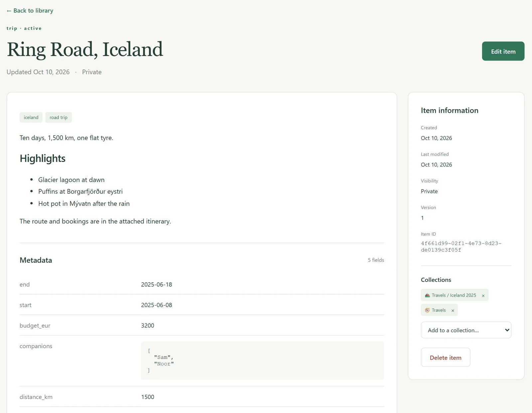Open the Travels / Iceland 2025 collection
Screen dimensions: 532x413
(x=454, y=295)
